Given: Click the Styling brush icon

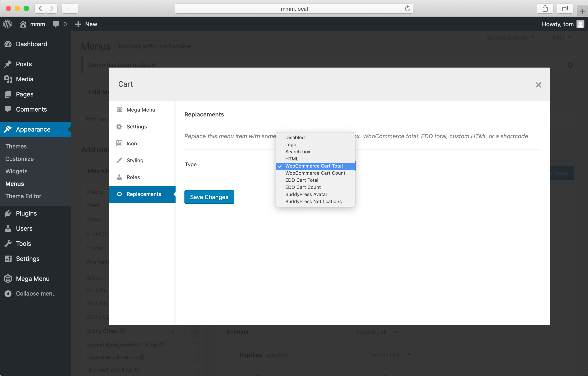Looking at the screenshot, I should pyautogui.click(x=119, y=160).
